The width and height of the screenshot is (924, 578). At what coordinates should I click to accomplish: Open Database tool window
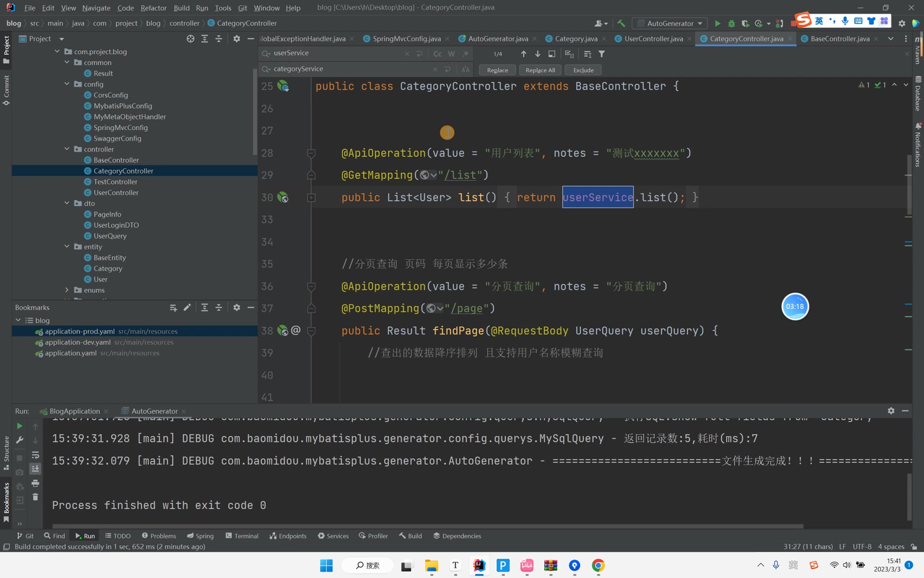[x=918, y=93]
